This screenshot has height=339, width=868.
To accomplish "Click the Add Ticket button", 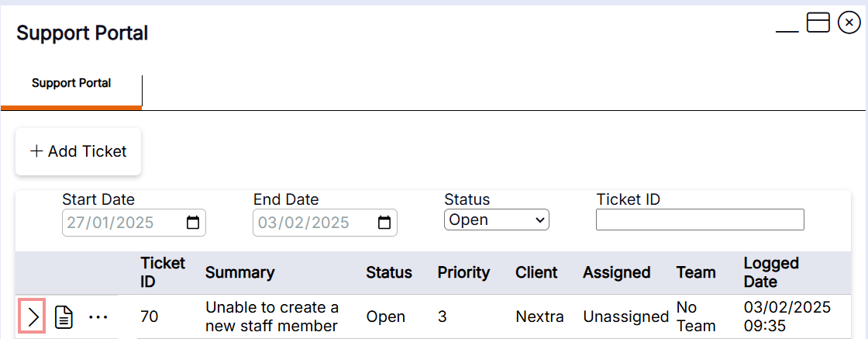I will [78, 151].
